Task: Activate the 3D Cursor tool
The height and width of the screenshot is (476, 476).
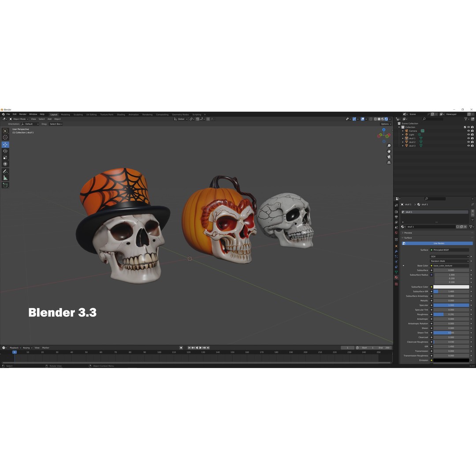Action: click(x=5, y=137)
